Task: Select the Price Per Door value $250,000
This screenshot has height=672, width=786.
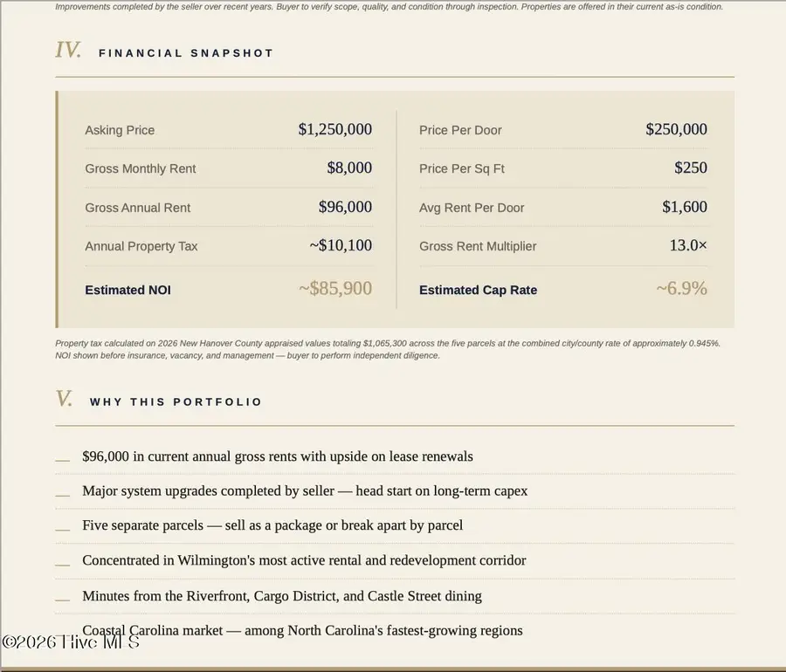Action: 676,129
